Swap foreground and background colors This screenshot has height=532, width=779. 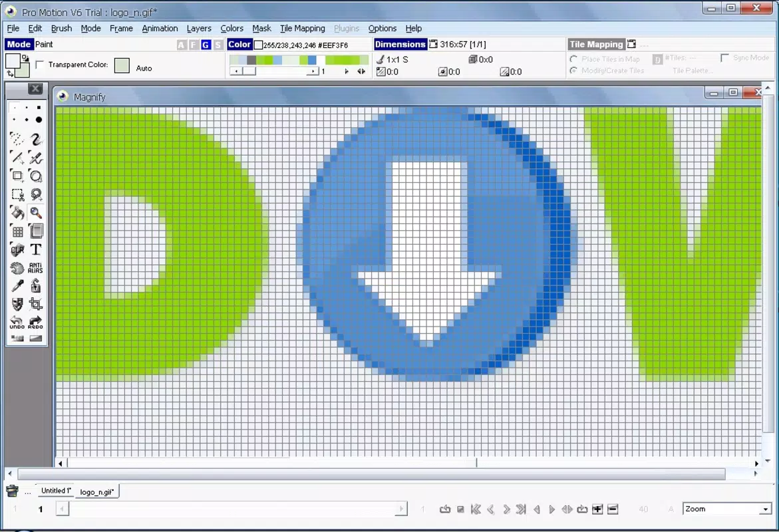click(10, 74)
